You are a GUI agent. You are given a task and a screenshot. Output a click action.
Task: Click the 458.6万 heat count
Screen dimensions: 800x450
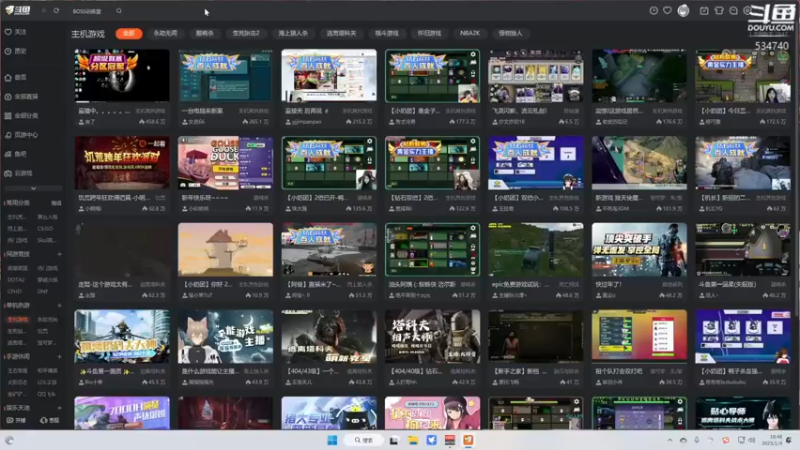pos(152,122)
